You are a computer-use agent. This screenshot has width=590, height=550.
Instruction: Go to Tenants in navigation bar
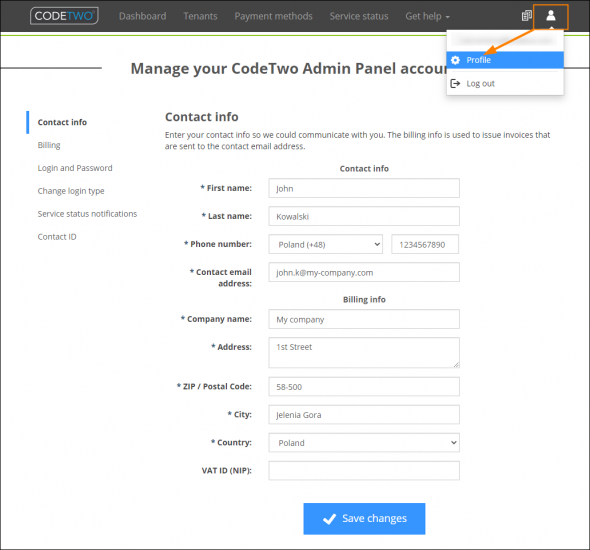point(200,16)
